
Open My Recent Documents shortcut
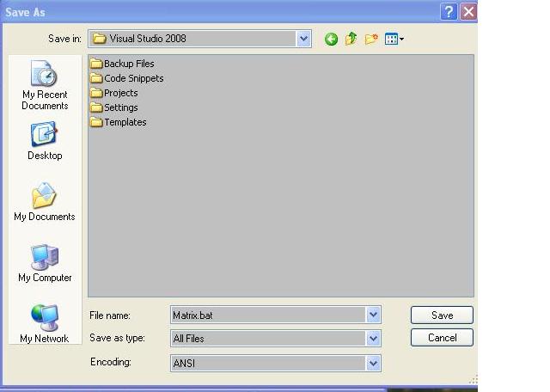45,85
